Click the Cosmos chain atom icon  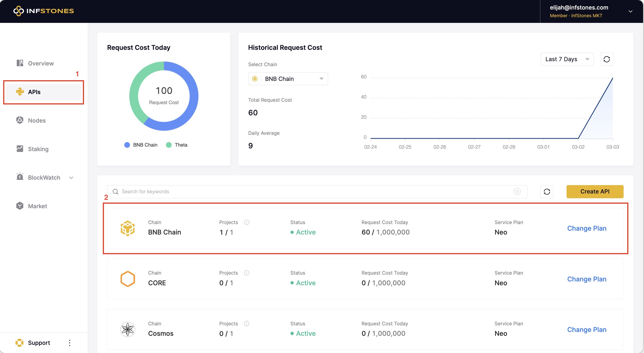[x=127, y=329]
